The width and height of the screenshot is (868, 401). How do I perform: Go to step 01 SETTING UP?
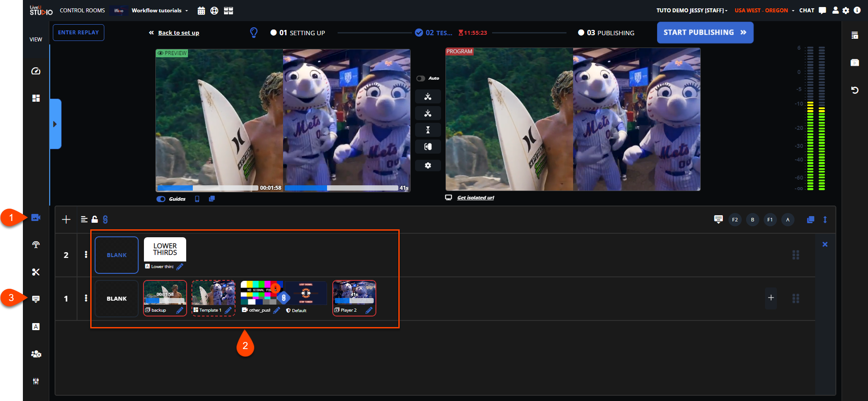pos(298,33)
